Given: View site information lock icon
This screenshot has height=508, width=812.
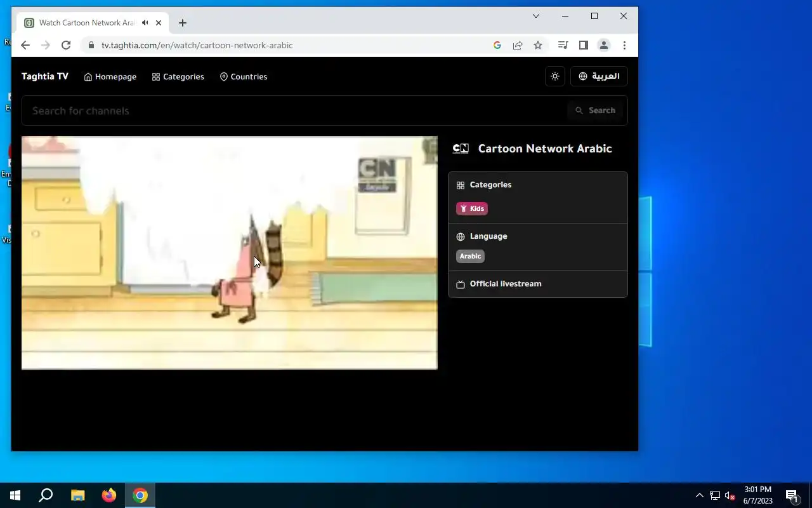Looking at the screenshot, I should pyautogui.click(x=91, y=45).
